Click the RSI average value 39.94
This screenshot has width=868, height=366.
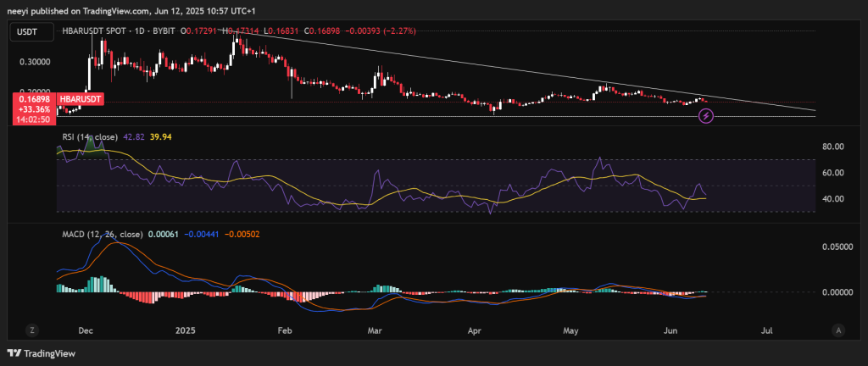click(x=160, y=136)
